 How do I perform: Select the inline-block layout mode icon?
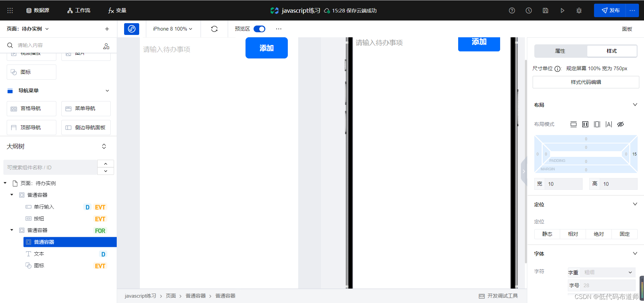pos(597,124)
